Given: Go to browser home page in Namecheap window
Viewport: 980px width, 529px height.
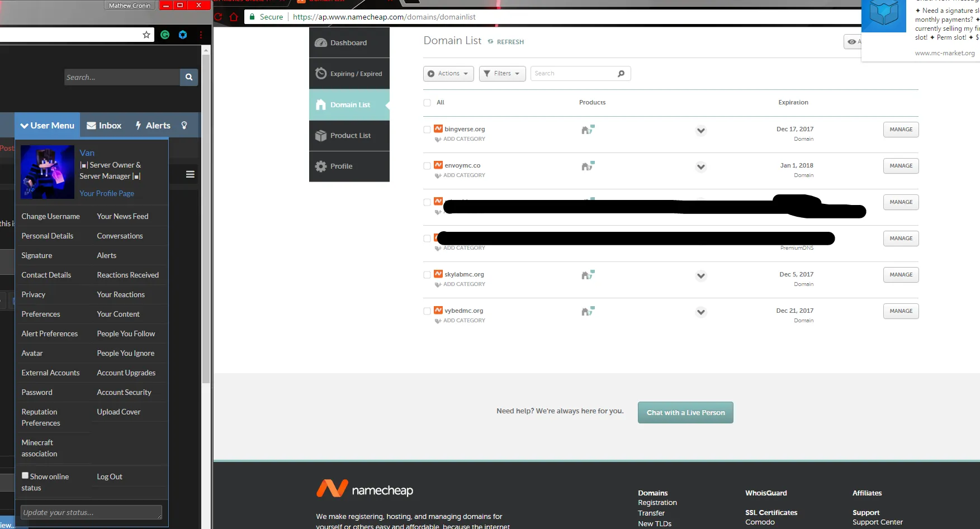Looking at the screenshot, I should pyautogui.click(x=234, y=17).
